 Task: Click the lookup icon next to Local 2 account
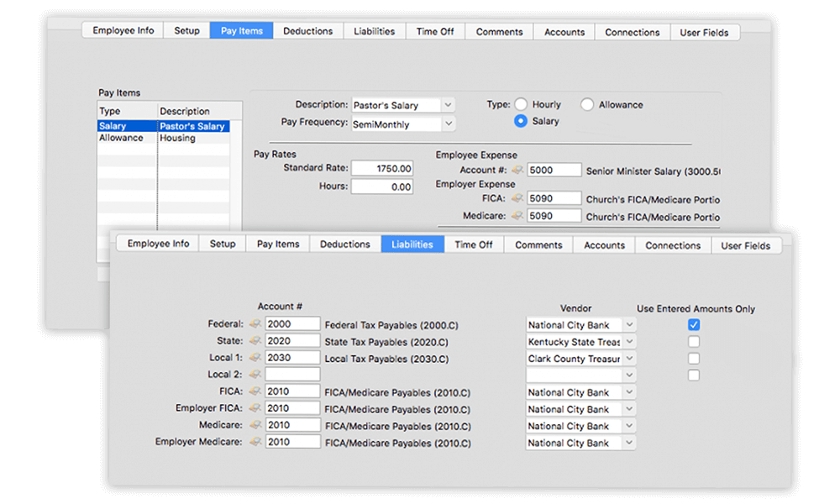pyautogui.click(x=255, y=374)
